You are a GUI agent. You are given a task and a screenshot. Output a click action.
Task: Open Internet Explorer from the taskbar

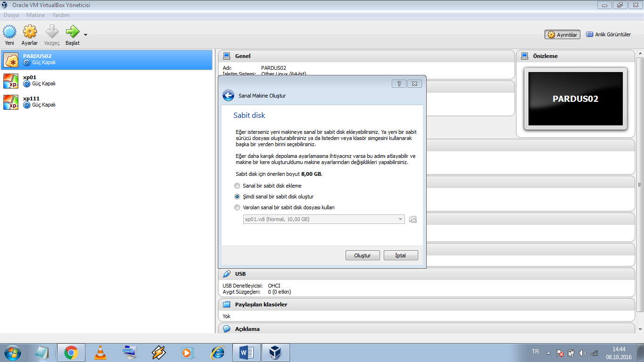tap(217, 353)
